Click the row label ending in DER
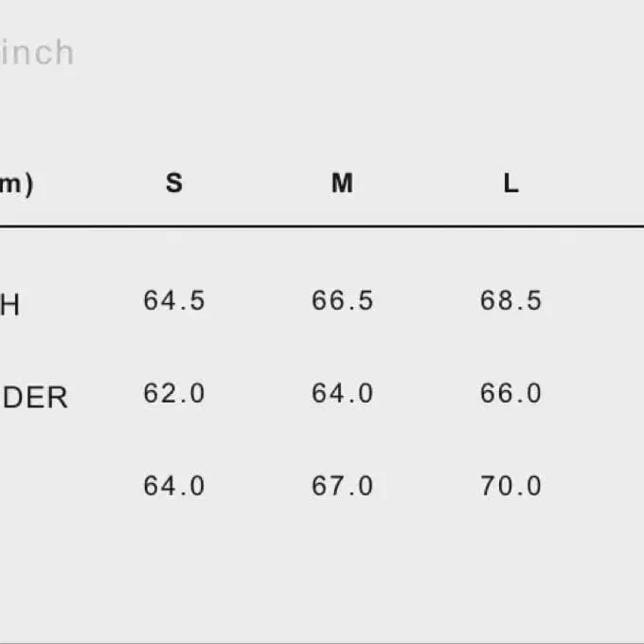This screenshot has width=644, height=644. [x=33, y=398]
